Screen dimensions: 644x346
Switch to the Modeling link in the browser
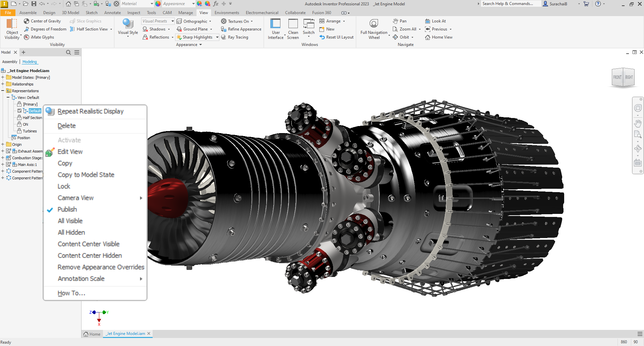click(x=30, y=62)
